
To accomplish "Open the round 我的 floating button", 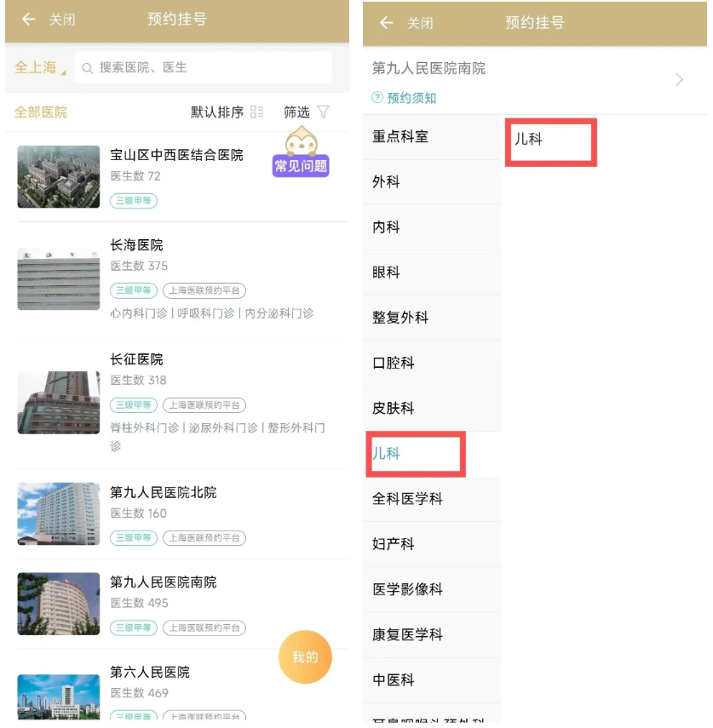I will click(305, 656).
